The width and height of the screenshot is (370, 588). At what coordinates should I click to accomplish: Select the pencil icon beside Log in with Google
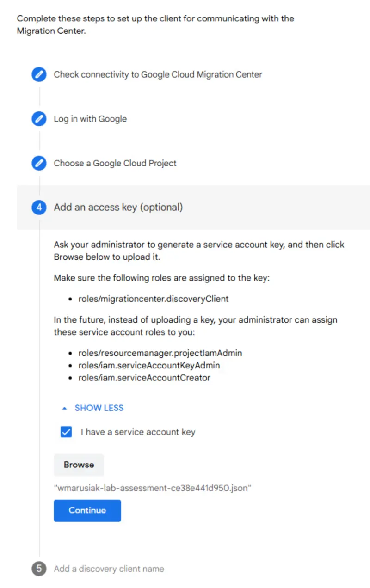[39, 119]
